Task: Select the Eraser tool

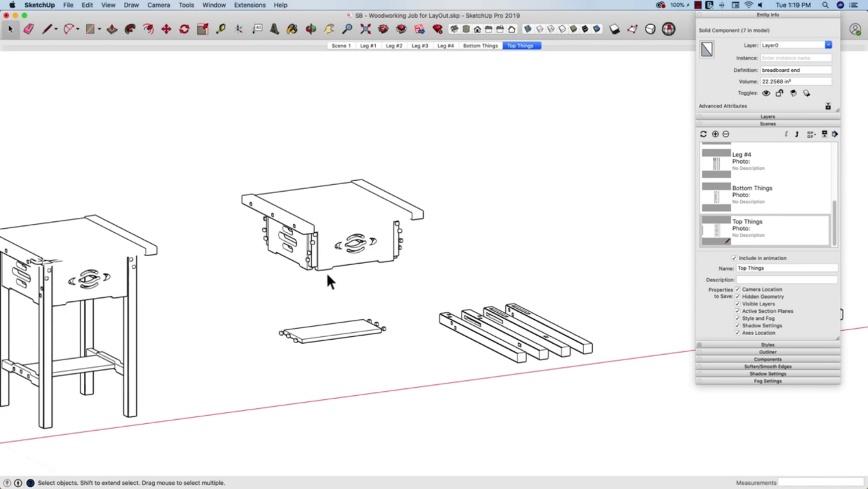Action: (28, 29)
